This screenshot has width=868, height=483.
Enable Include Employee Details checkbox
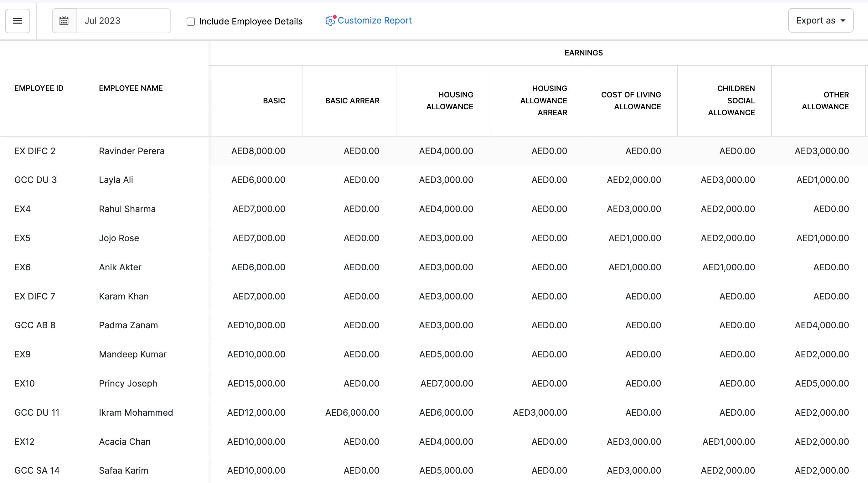[x=191, y=22]
